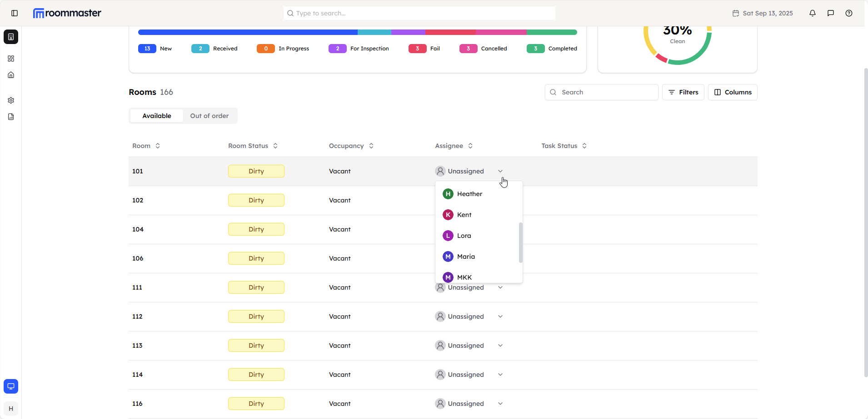Open the reports document icon in sidebar
This screenshot has width=868, height=419.
(11, 117)
